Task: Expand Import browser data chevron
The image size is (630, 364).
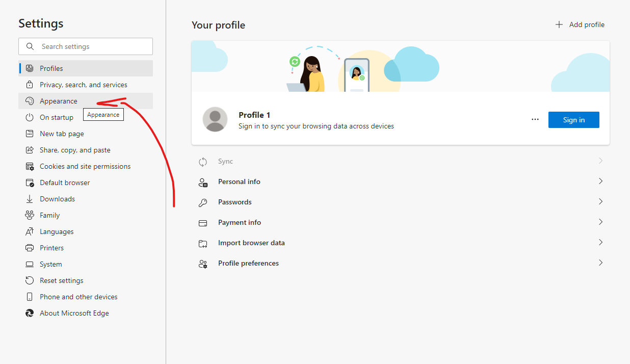Action: (x=600, y=243)
